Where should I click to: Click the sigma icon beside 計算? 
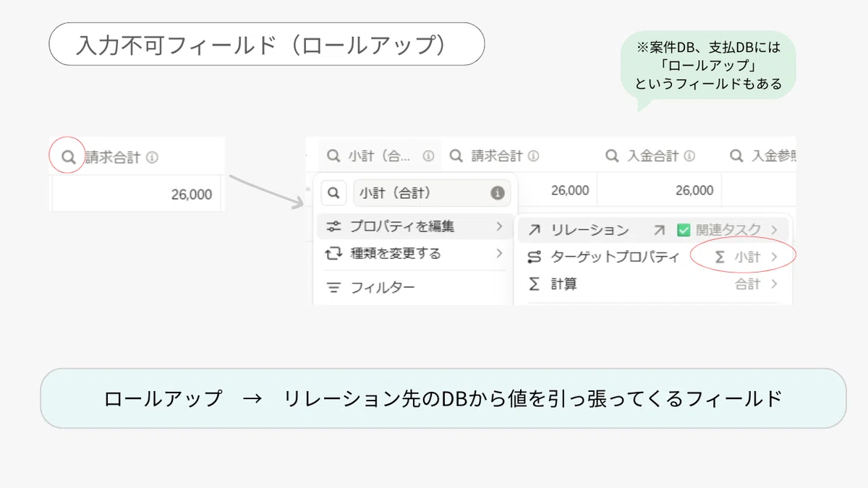click(x=534, y=284)
